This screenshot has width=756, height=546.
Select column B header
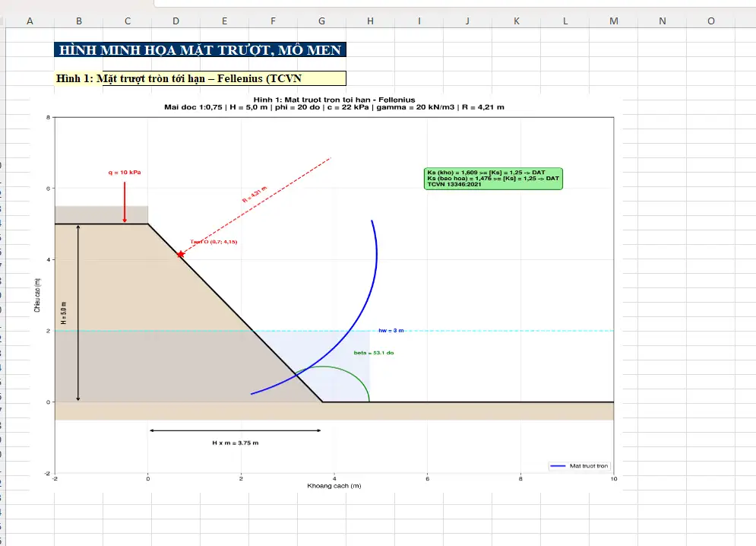click(79, 21)
